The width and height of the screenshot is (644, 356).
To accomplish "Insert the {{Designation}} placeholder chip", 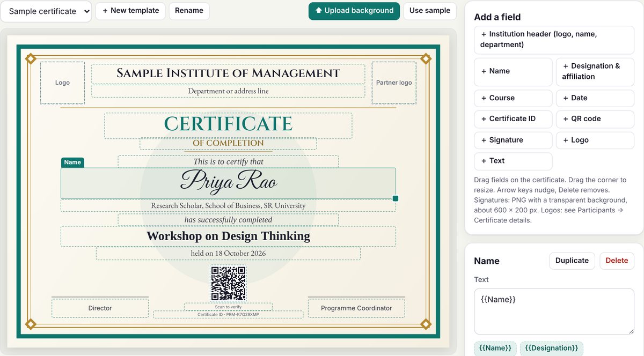I will pyautogui.click(x=552, y=348).
